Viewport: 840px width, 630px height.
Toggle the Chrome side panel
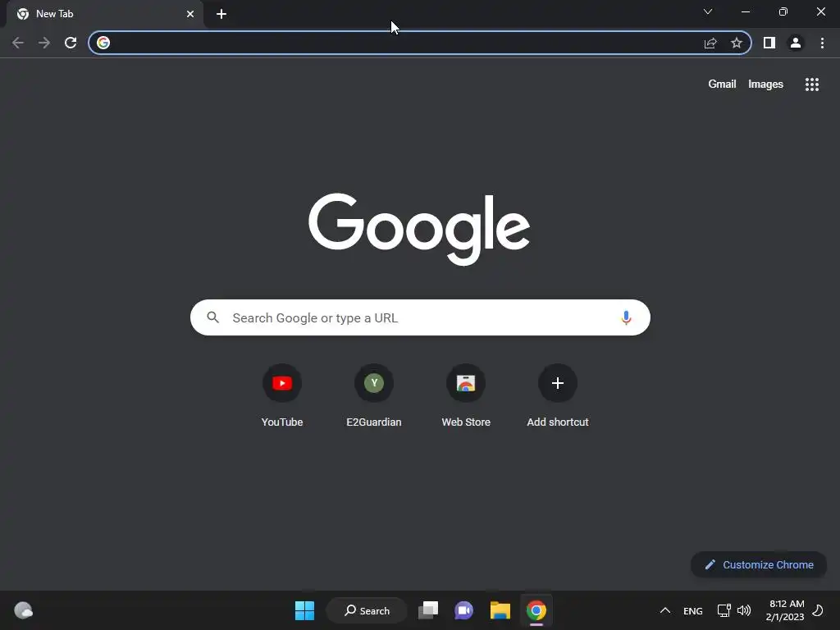[x=769, y=43]
